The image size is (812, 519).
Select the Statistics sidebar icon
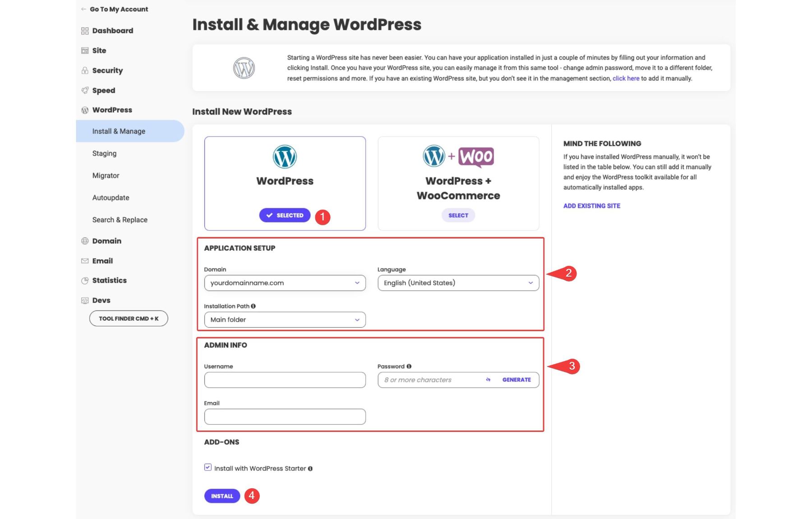[85, 280]
